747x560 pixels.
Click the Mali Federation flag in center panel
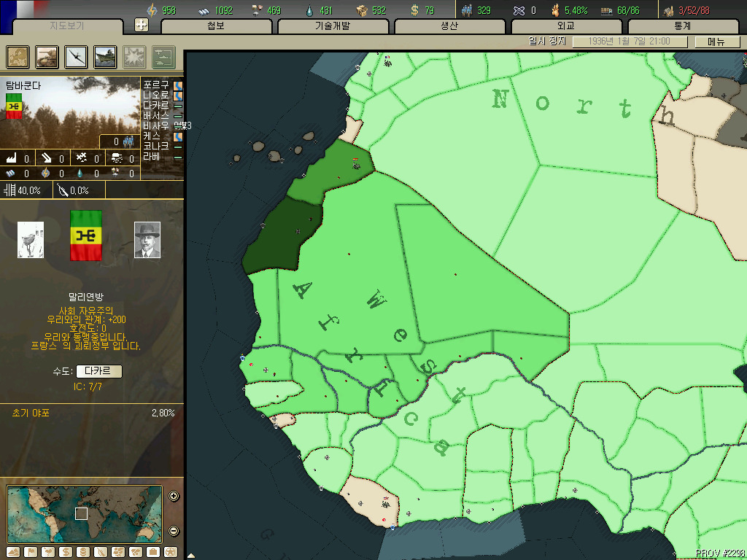[x=86, y=236]
